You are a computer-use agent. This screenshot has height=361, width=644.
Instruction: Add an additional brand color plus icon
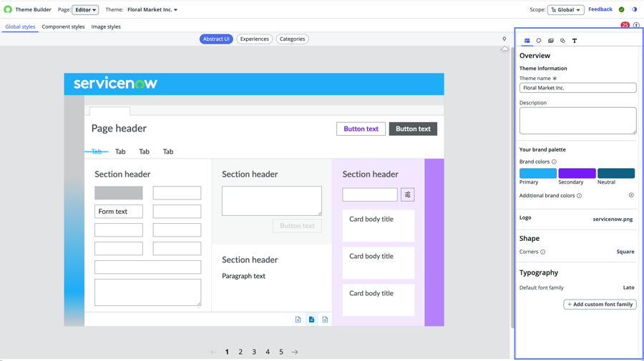pyautogui.click(x=631, y=195)
